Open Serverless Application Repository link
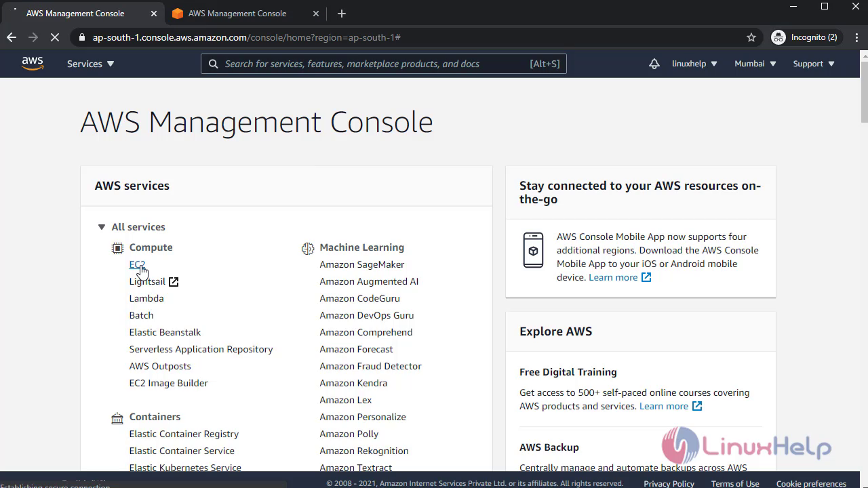The image size is (868, 488). point(201,349)
